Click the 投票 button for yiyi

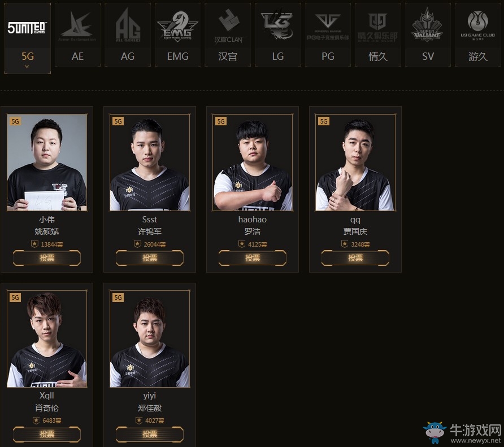(x=150, y=434)
